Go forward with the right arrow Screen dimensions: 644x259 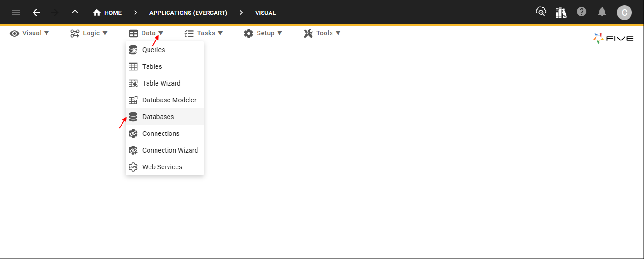(55, 13)
